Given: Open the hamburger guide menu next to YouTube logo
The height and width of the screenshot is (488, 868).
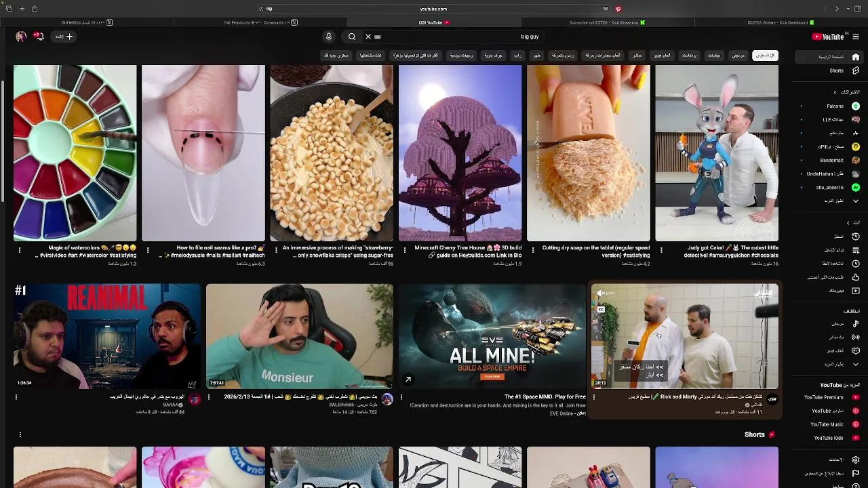Looking at the screenshot, I should 856,37.
